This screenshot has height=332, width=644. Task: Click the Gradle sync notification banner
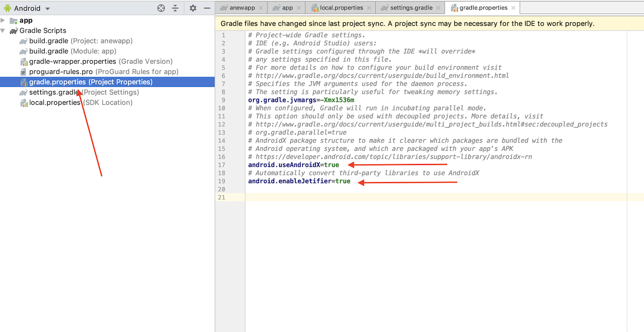[x=429, y=24]
